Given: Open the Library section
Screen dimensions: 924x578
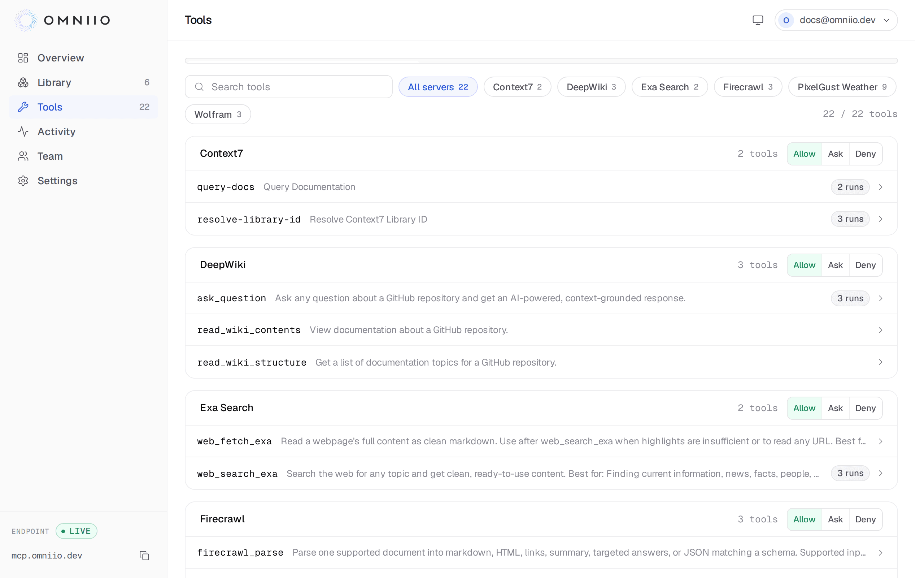Looking at the screenshot, I should [x=83, y=82].
